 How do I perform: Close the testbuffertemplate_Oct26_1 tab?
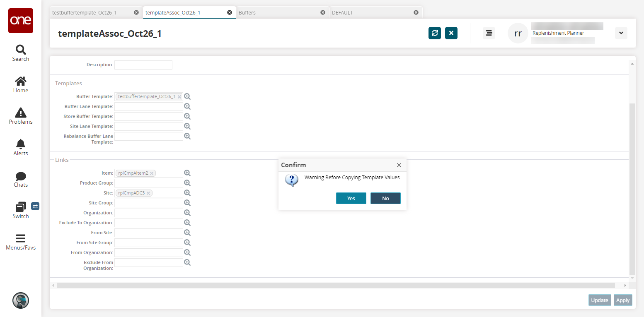[x=136, y=12]
